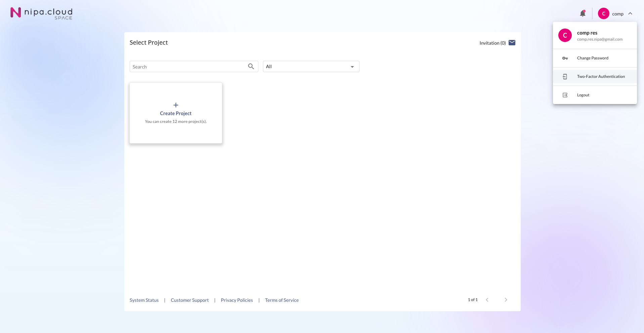Open the Customer Support link
Viewport: 644px width, 333px height.
(189, 300)
